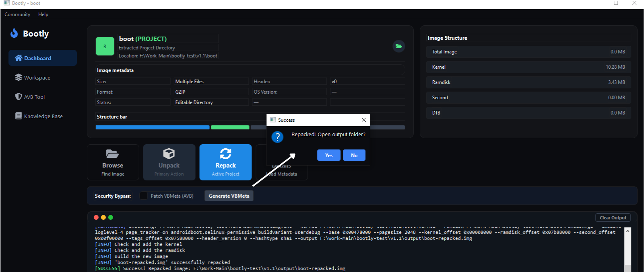644x272 pixels.
Task: Select the Ramdisk 3.43 MB row
Action: pyautogui.click(x=528, y=82)
